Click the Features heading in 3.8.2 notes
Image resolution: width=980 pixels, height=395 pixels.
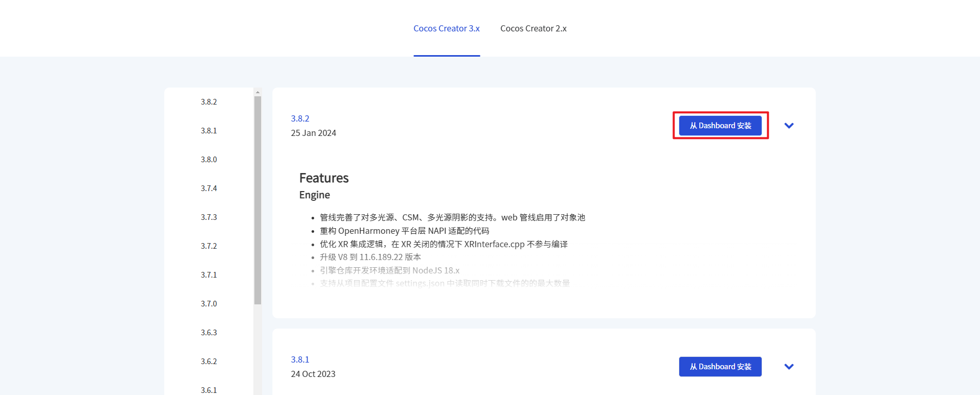(324, 178)
